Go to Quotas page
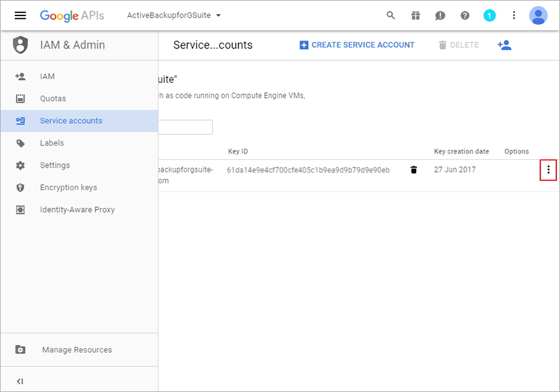 (53, 98)
